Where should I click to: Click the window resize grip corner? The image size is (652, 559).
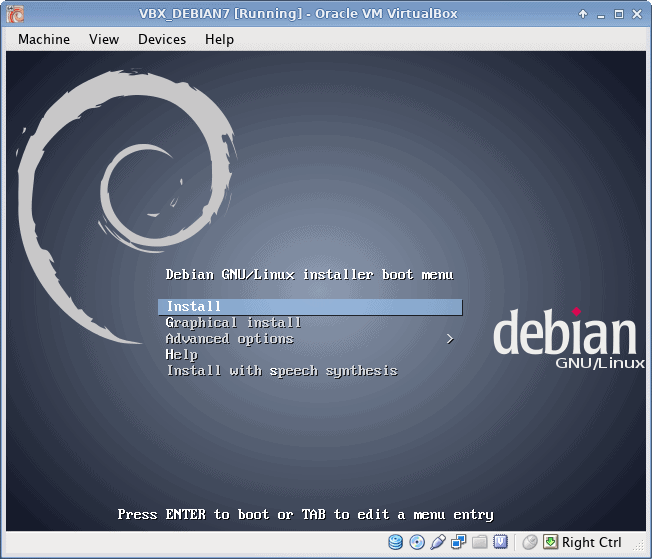(x=638, y=545)
